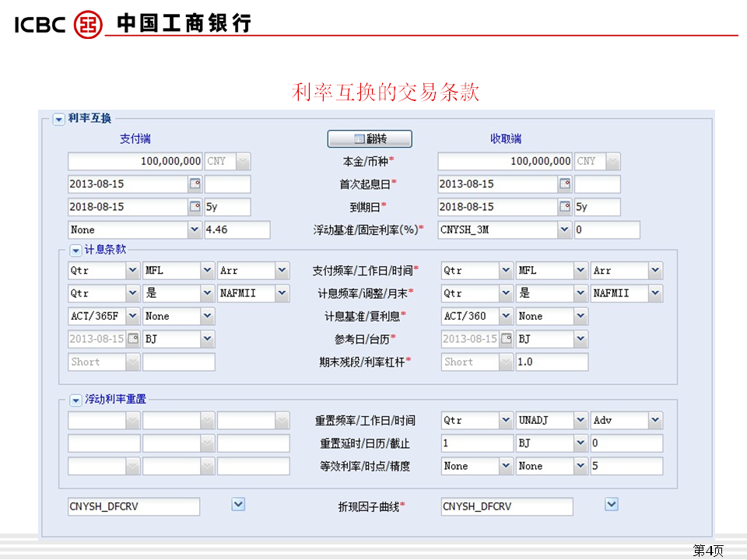The height and width of the screenshot is (560, 747).
Task: Open calendar picker for receive-side 到期日
Action: point(565,207)
